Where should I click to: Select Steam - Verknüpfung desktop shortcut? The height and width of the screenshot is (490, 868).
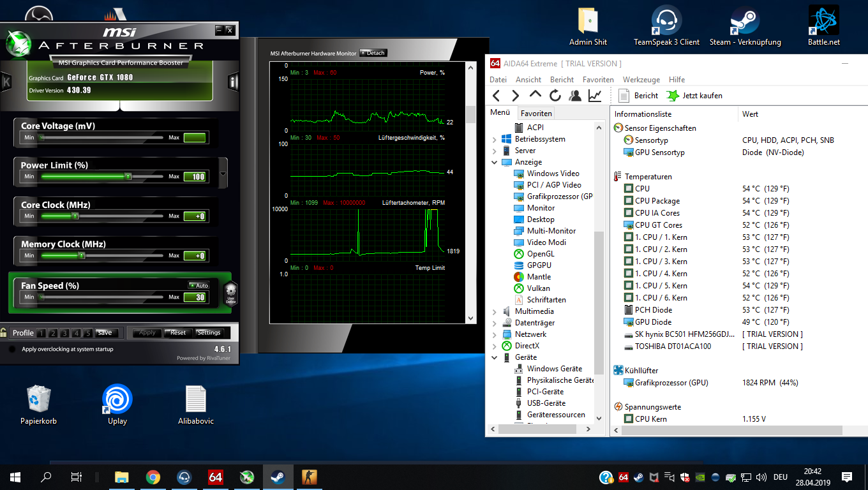click(745, 27)
